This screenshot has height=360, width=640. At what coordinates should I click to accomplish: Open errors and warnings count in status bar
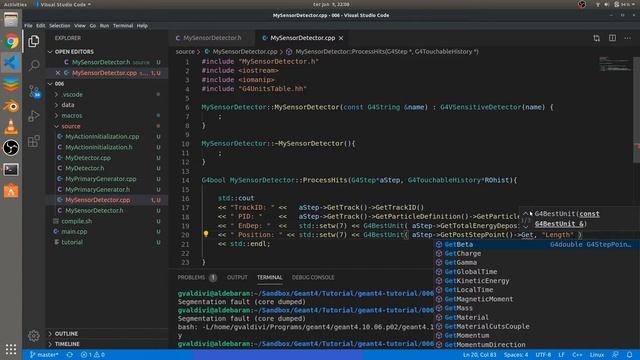point(93,355)
